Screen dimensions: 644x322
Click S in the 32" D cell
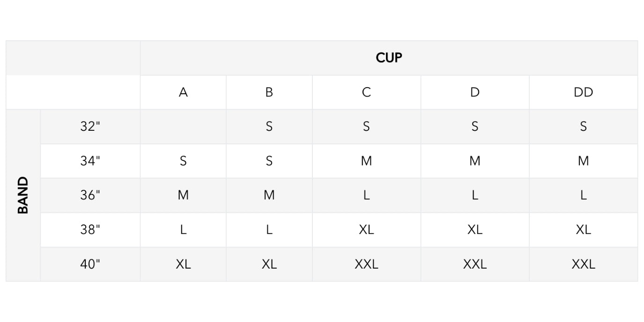tap(474, 127)
